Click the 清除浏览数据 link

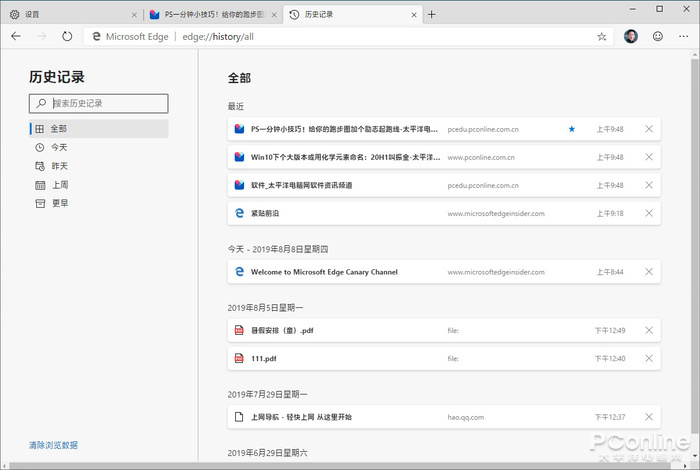(53, 445)
